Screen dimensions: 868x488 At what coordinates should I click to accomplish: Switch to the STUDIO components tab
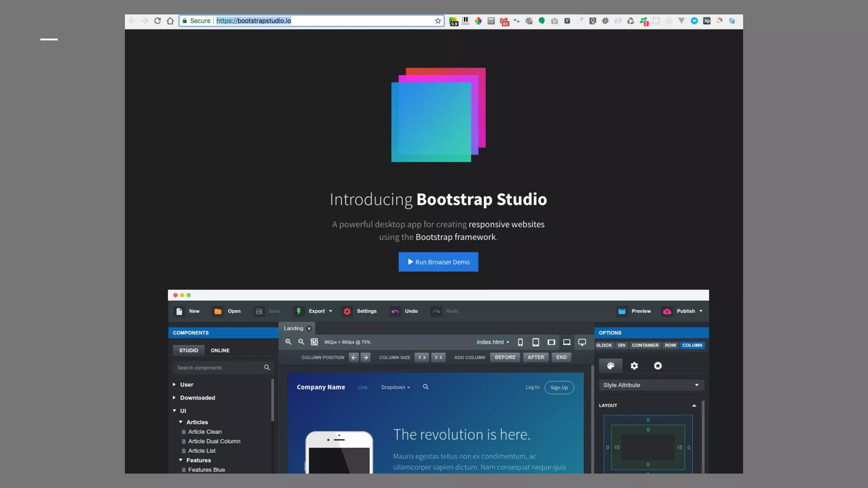[x=189, y=350]
